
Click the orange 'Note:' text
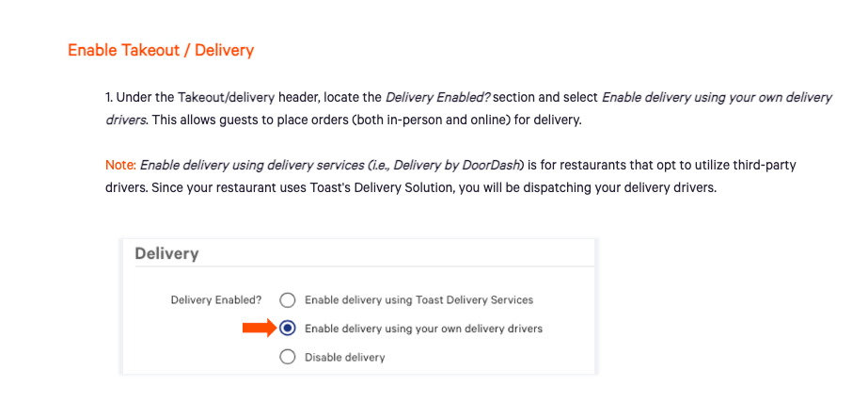120,165
